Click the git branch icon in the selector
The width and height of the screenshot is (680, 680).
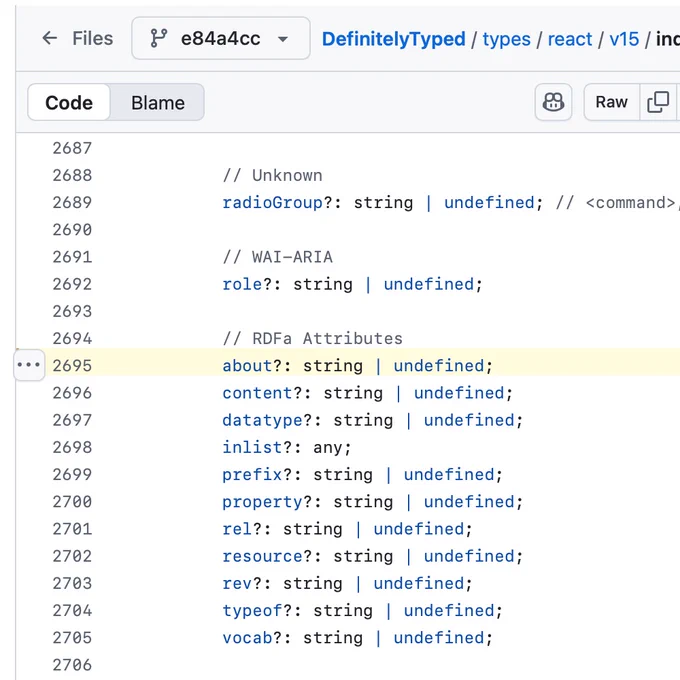point(159,38)
